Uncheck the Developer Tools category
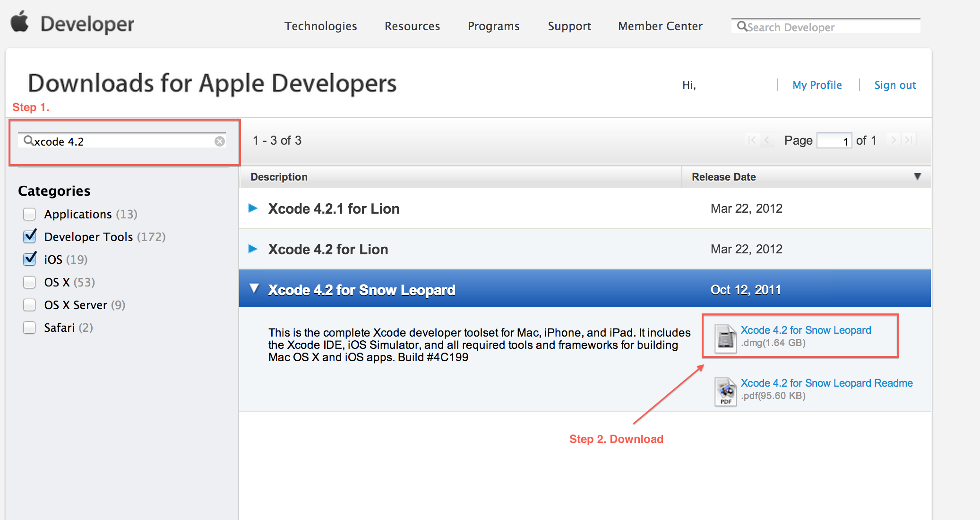 click(30, 236)
